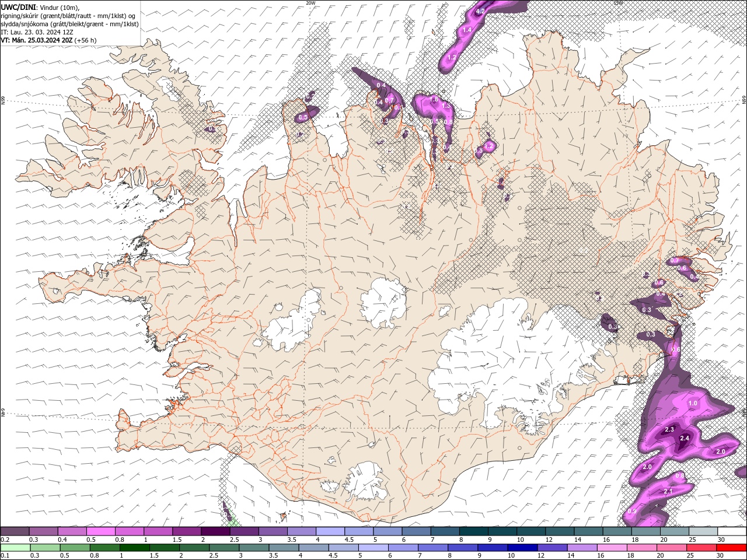Click the bright pink 0.5 swatch in top legend row

pyautogui.click(x=100, y=531)
